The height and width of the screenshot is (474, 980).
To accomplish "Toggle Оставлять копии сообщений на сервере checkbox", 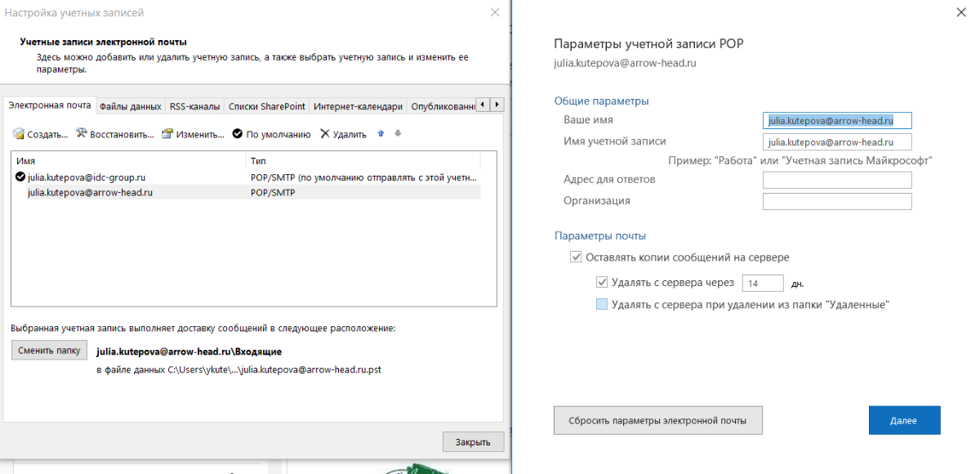I will 576,257.
